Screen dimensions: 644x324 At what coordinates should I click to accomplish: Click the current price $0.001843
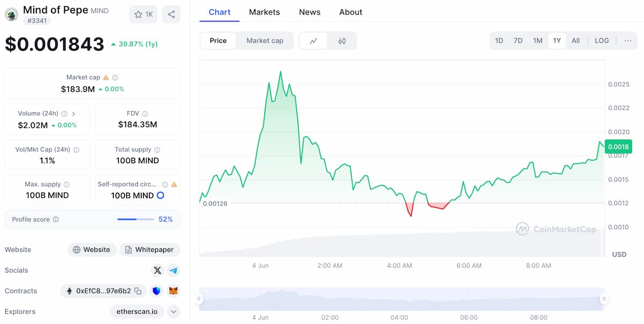click(x=54, y=44)
